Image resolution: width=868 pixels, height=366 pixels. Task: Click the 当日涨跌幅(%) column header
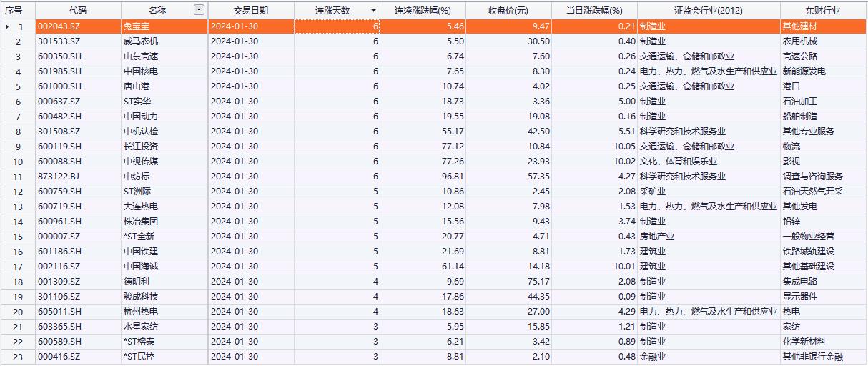pyautogui.click(x=594, y=10)
